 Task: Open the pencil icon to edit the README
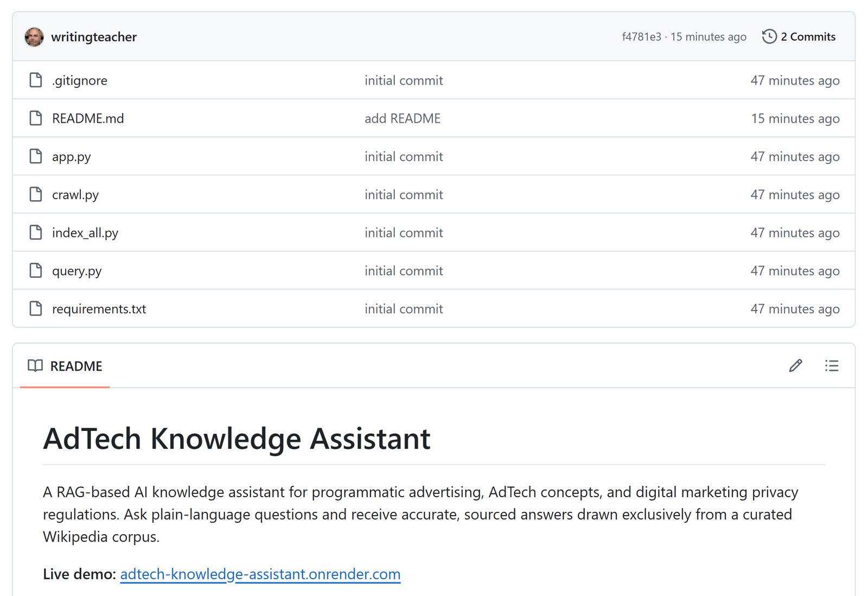tap(795, 366)
